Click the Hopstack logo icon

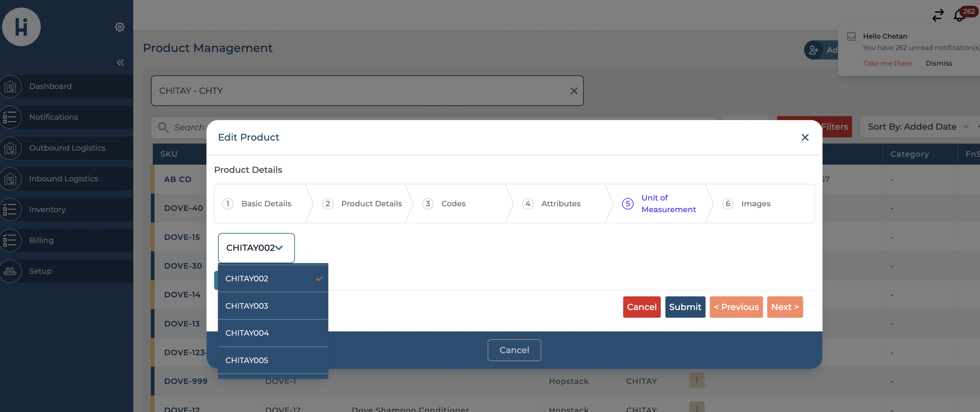(21, 27)
